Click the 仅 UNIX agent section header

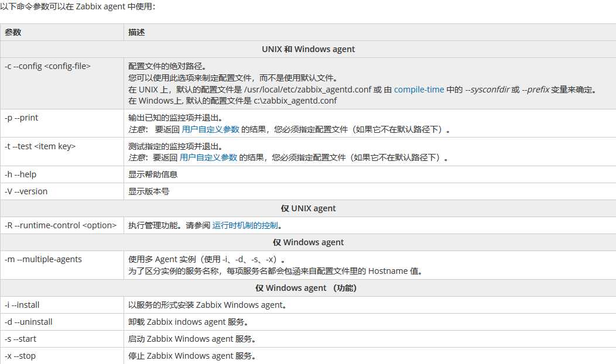(308, 208)
